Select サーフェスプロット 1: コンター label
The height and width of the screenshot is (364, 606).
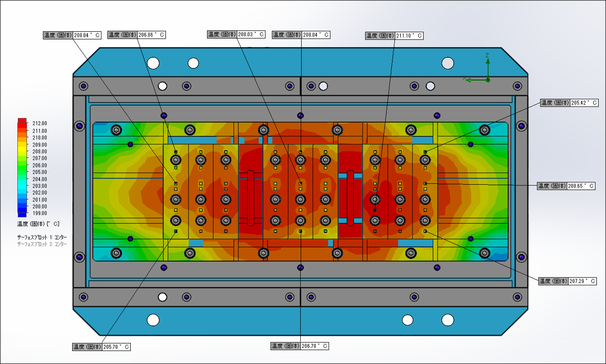pos(42,237)
